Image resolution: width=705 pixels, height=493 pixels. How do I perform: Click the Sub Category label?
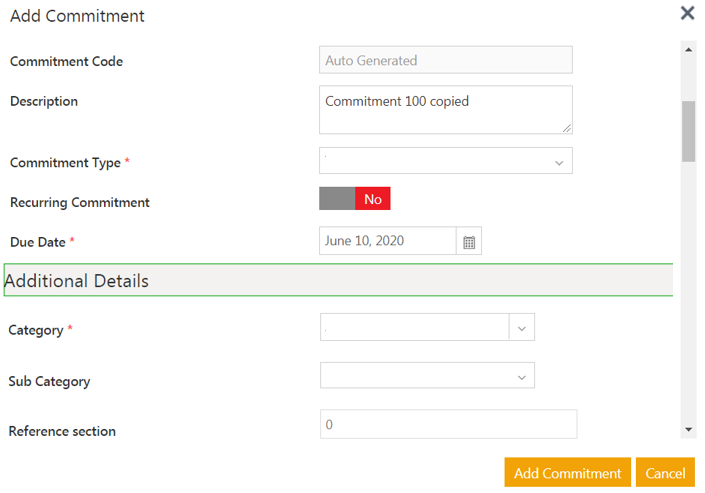tap(49, 381)
